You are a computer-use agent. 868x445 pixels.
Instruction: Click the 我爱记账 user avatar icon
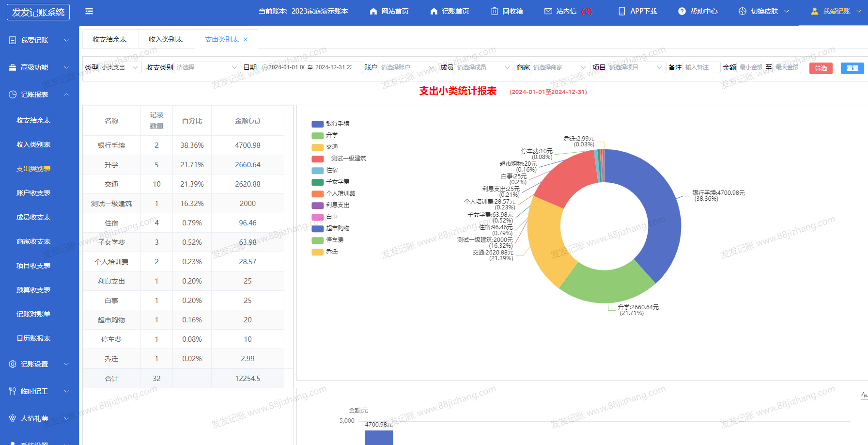814,11
